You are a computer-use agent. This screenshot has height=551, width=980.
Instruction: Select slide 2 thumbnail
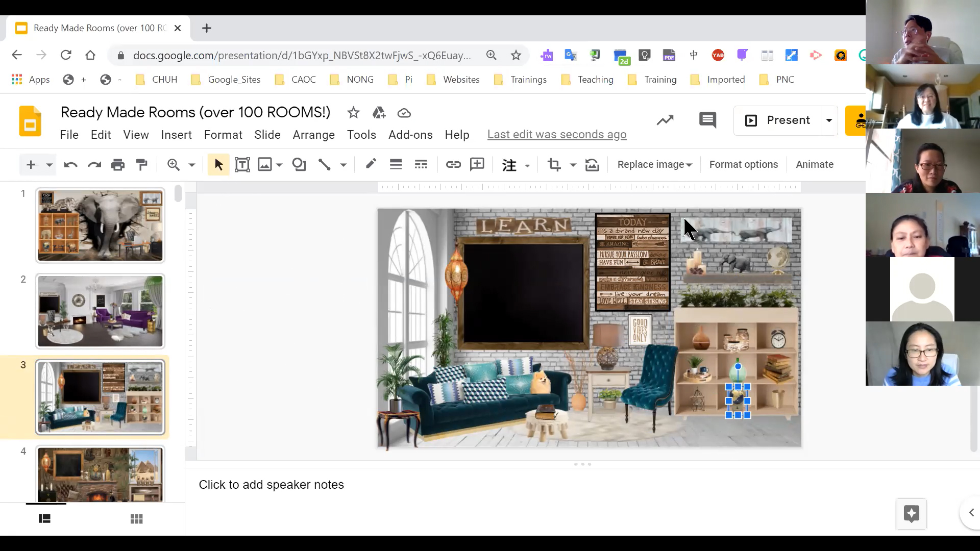click(100, 311)
